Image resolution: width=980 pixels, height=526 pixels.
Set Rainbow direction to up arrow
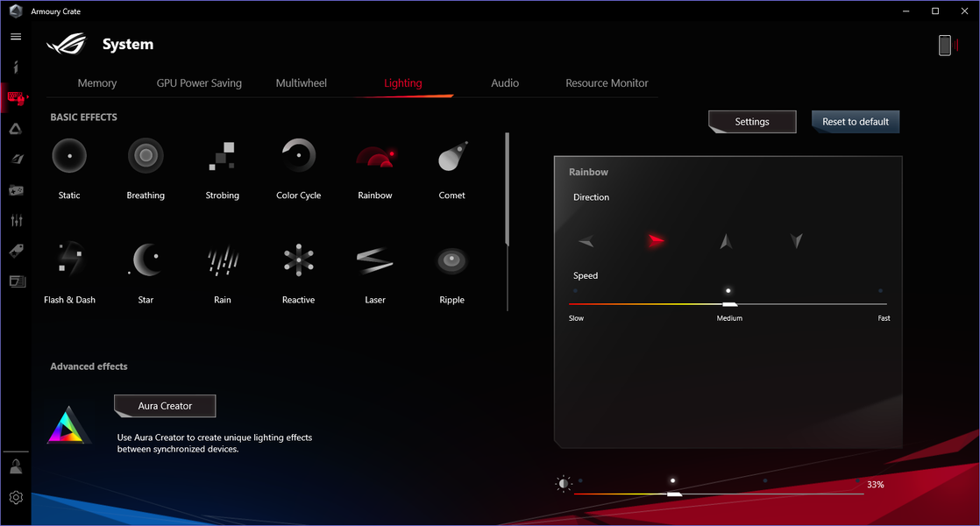pos(726,241)
